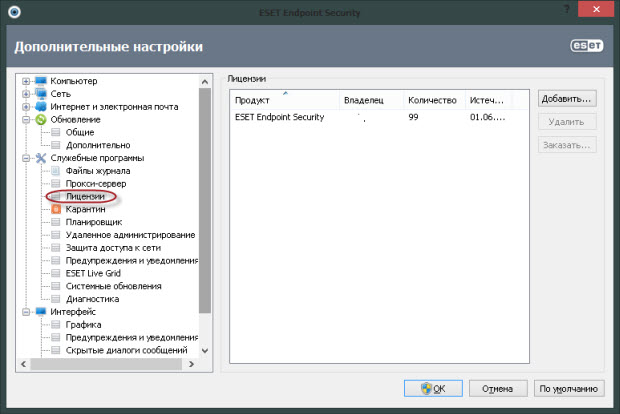The image size is (620, 414).
Task: Click the Сеть network icon
Action: (41, 94)
